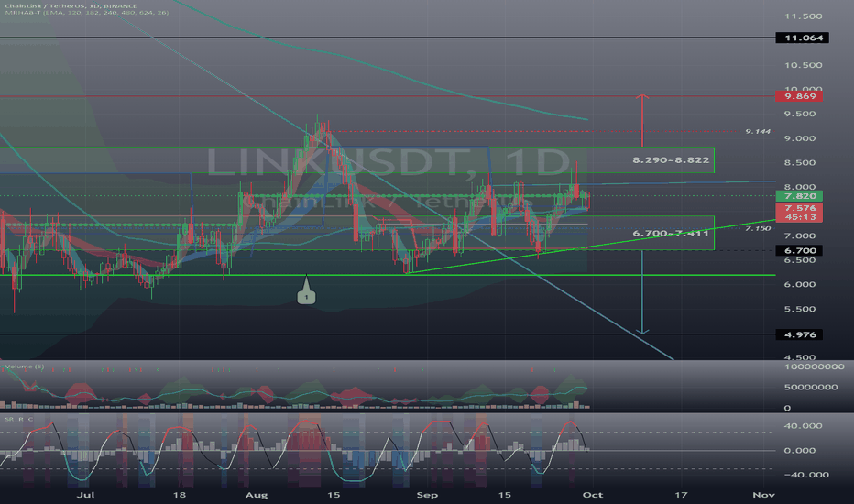Click the 7.150 line value text

coord(758,228)
